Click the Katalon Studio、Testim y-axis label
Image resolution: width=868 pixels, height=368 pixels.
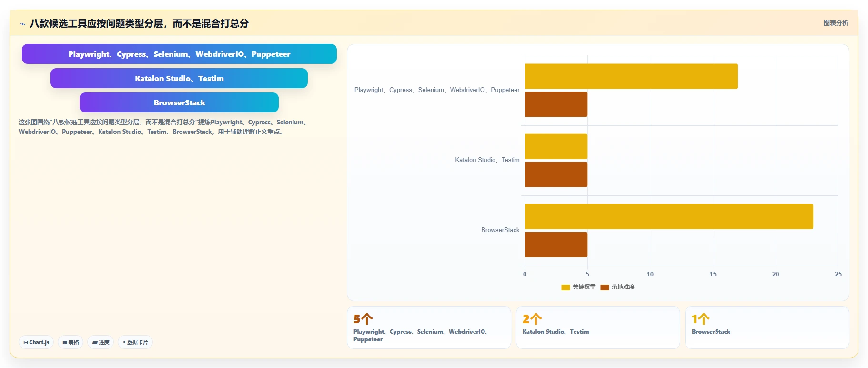[487, 160]
